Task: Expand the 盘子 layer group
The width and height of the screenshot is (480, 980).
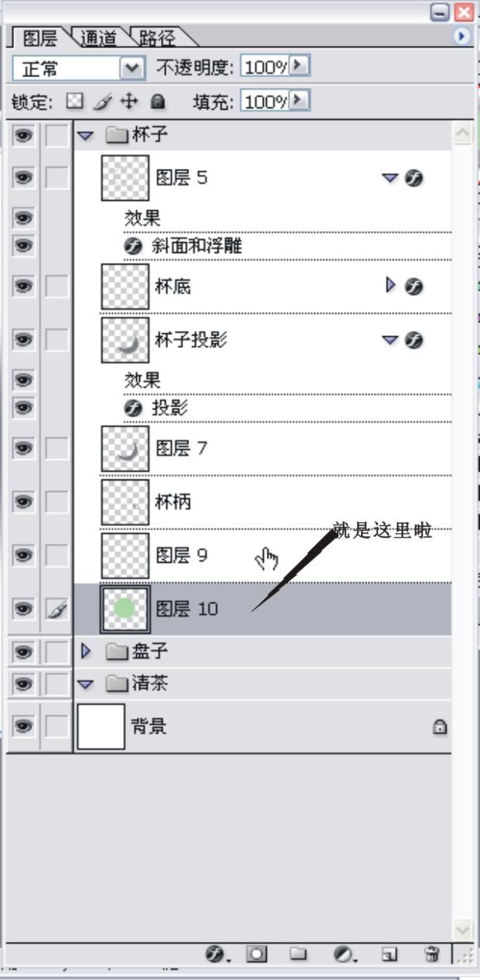Action: [86, 651]
